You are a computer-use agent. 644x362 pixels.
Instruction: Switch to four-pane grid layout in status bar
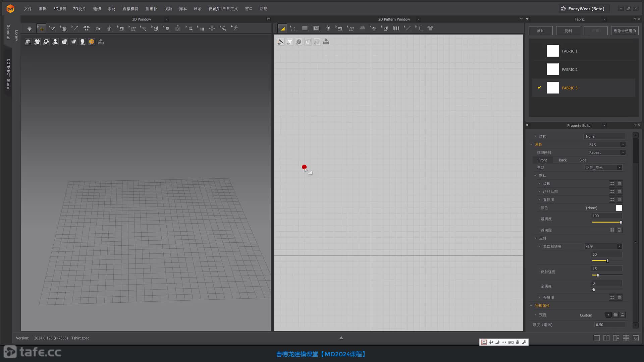coord(626,338)
